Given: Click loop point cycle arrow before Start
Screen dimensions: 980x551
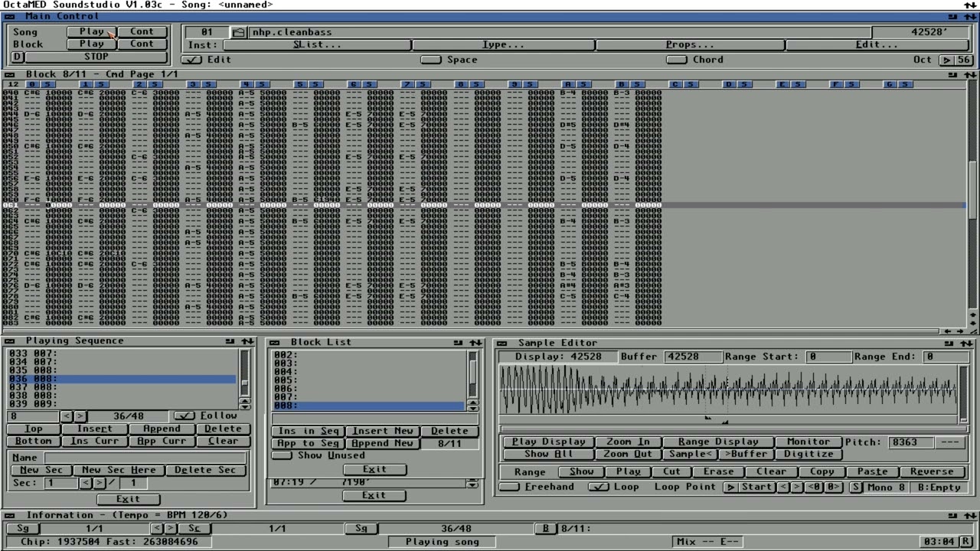Looking at the screenshot, I should point(731,487).
